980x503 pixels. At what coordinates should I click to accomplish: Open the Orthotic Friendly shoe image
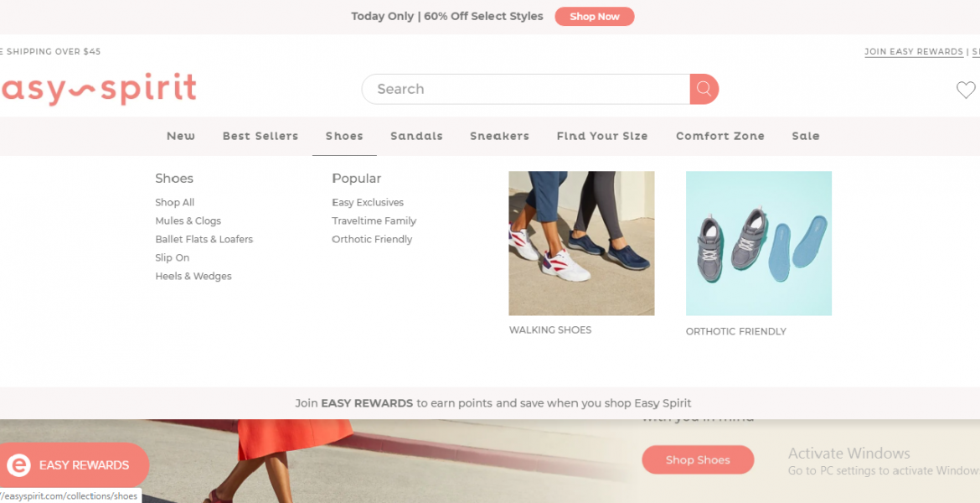(758, 243)
